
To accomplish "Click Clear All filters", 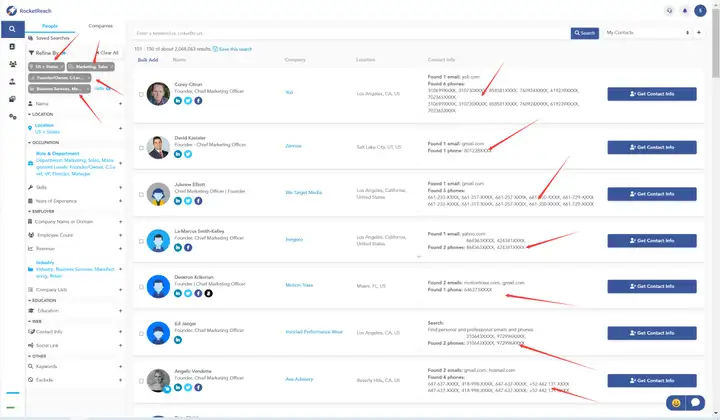I will point(107,53).
